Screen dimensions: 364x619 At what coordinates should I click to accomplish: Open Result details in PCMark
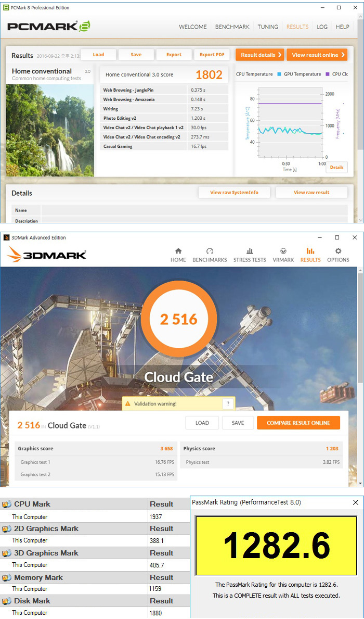[260, 55]
